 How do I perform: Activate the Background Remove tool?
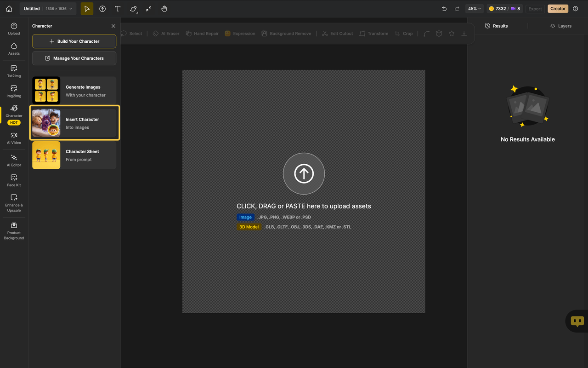[x=286, y=33]
